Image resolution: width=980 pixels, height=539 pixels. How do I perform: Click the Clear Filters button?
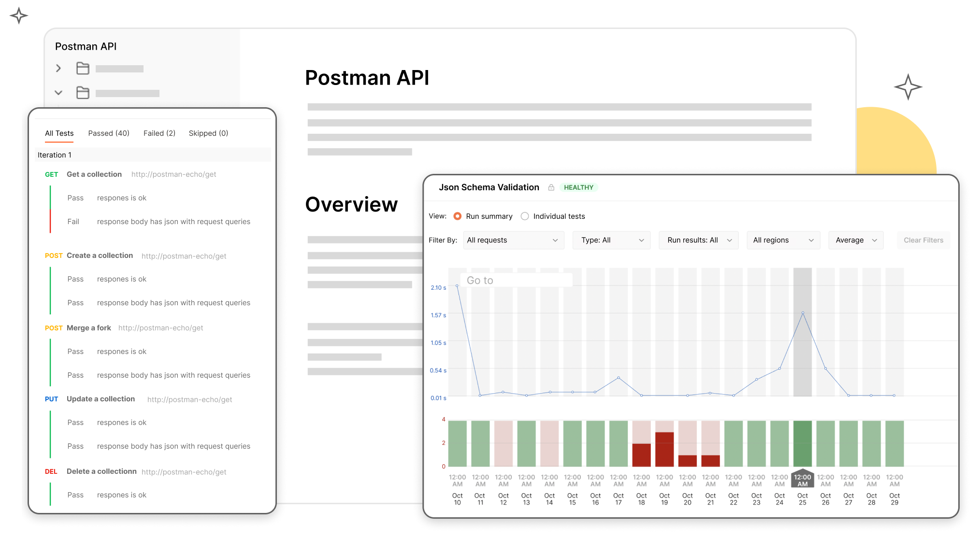tap(923, 240)
